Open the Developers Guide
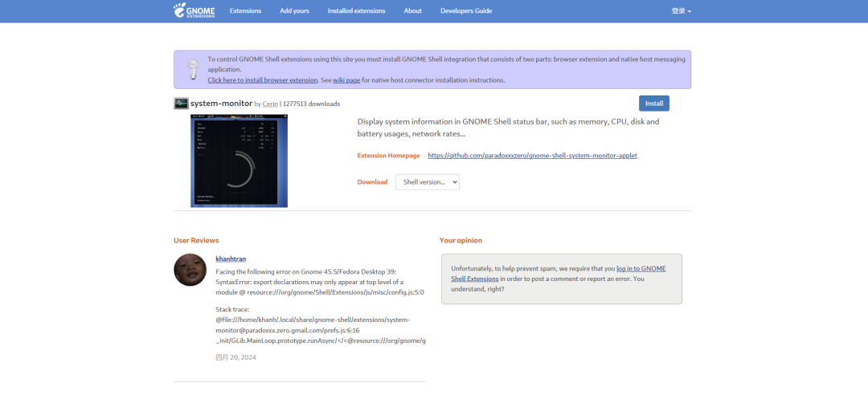Viewport: 868px width, 395px height. (466, 10)
